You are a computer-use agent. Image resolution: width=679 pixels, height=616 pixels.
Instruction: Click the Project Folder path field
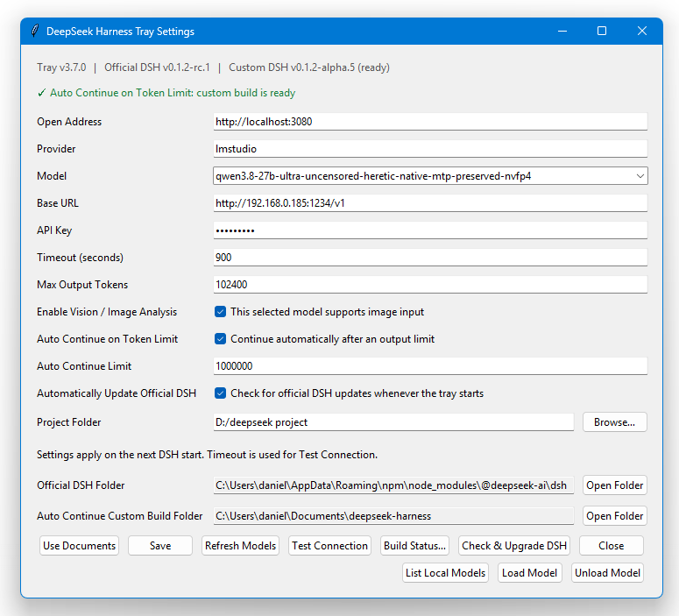[393, 422]
